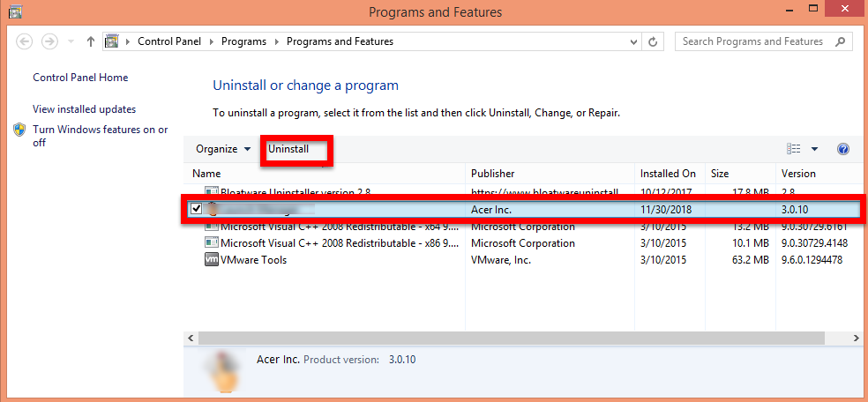Uncheck the selected Acer Inc. program checkbox
868x402 pixels.
pyautogui.click(x=196, y=209)
